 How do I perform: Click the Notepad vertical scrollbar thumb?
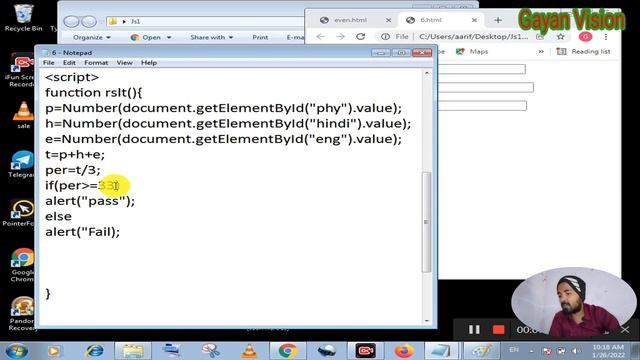click(x=427, y=222)
